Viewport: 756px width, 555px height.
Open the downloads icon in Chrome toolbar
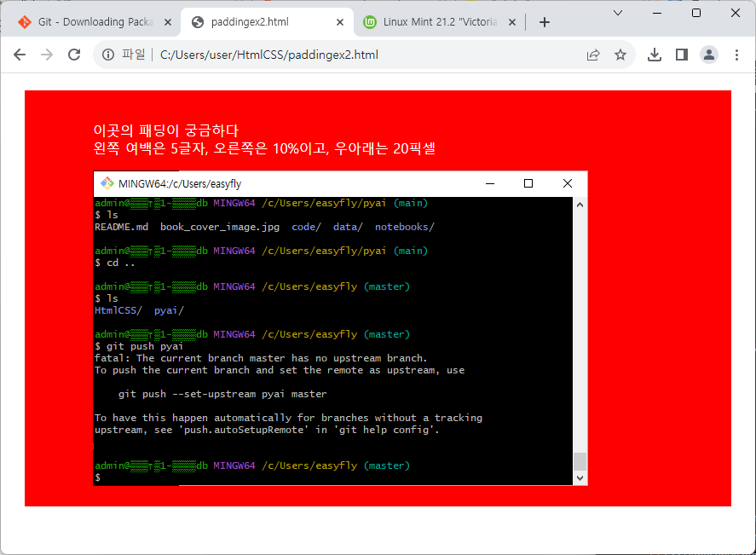point(655,55)
